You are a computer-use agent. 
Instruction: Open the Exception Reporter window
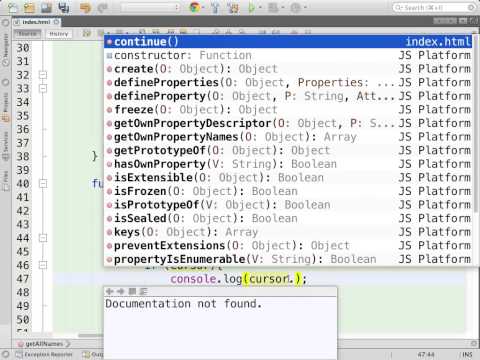click(44, 355)
